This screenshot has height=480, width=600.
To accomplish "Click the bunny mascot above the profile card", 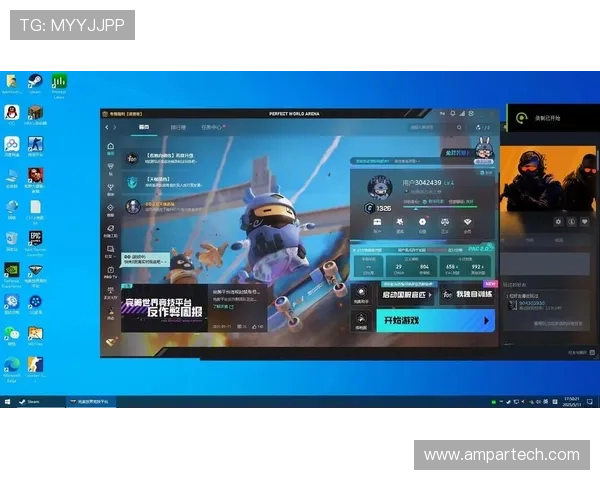I will click(x=483, y=150).
